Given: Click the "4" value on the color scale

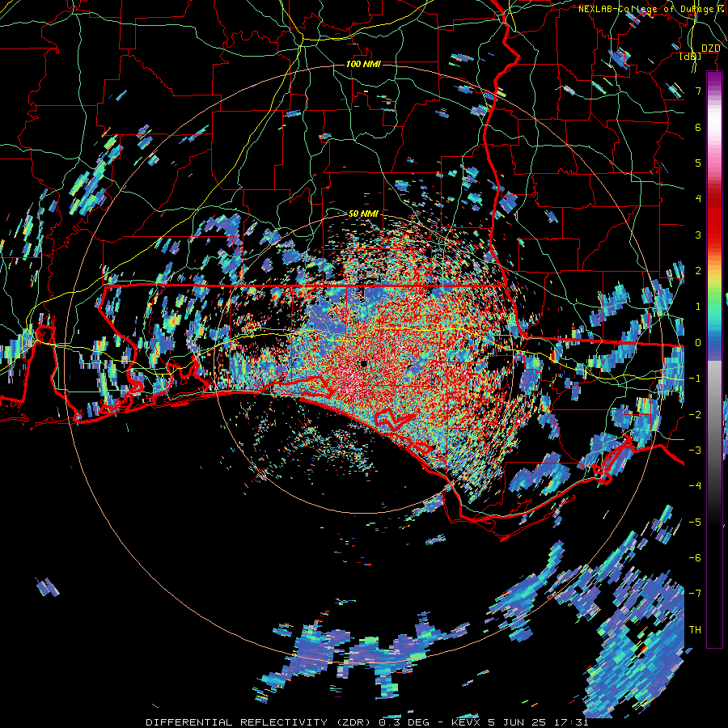Looking at the screenshot, I should point(698,199).
